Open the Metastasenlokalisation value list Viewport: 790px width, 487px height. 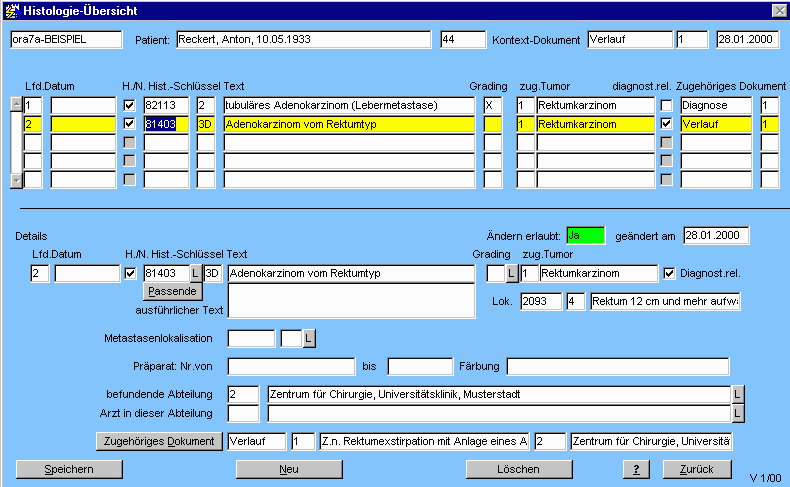pyautogui.click(x=308, y=339)
